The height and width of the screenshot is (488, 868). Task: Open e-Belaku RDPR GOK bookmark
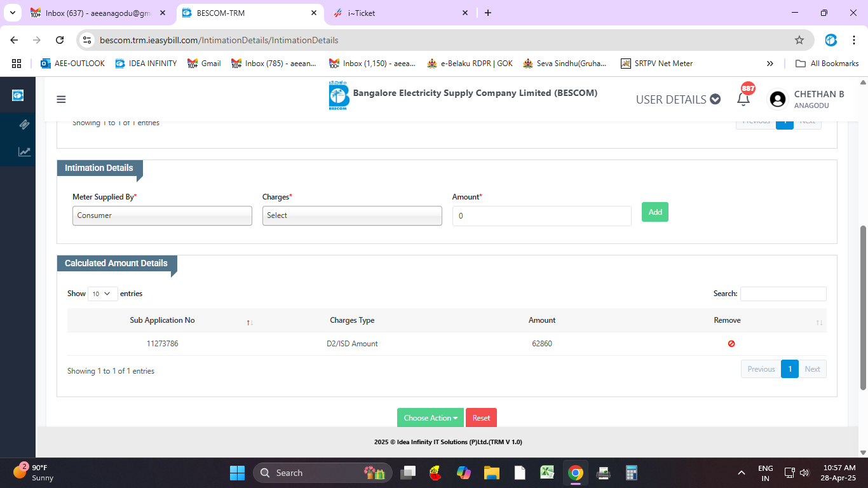[x=470, y=64]
